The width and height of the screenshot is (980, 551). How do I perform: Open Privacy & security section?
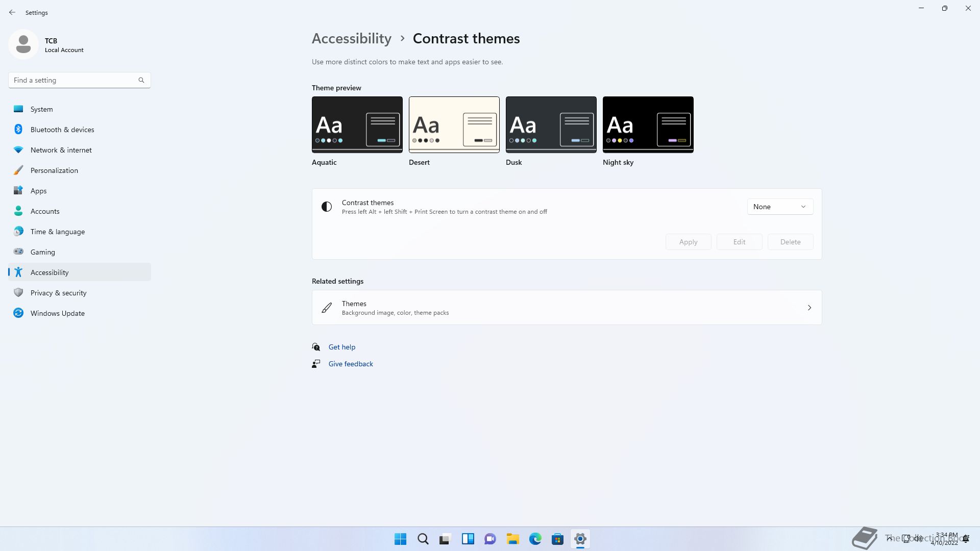(x=58, y=293)
